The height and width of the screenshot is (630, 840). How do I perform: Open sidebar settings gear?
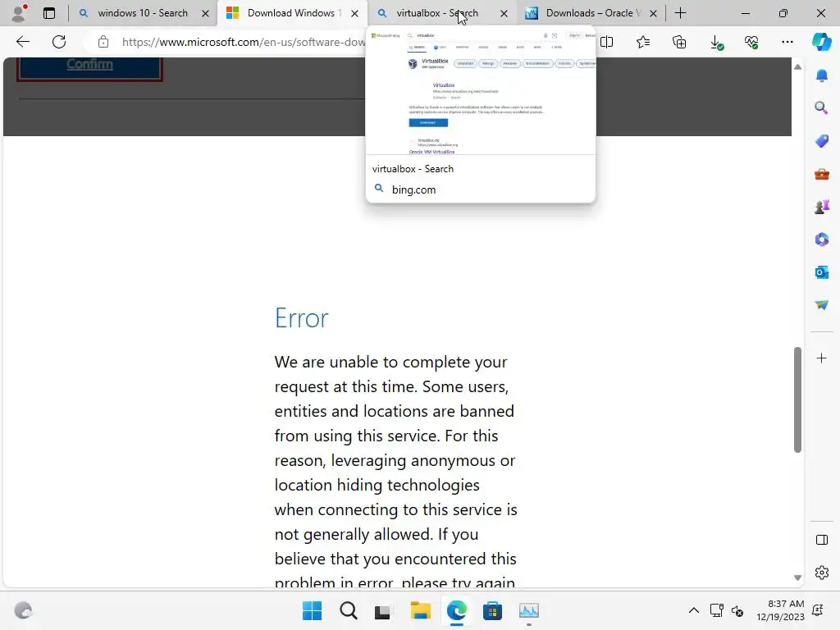pos(821,573)
